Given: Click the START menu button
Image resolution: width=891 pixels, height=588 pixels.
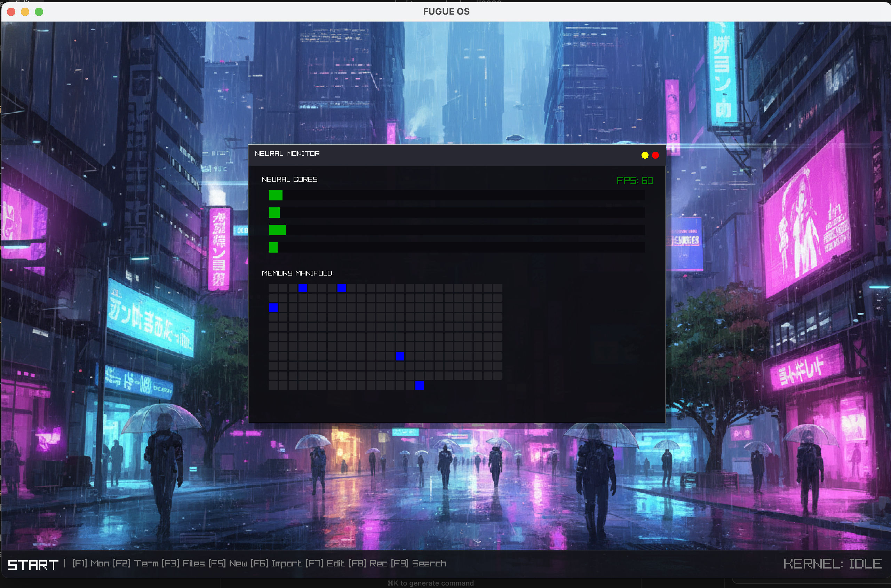Looking at the screenshot, I should point(33,564).
